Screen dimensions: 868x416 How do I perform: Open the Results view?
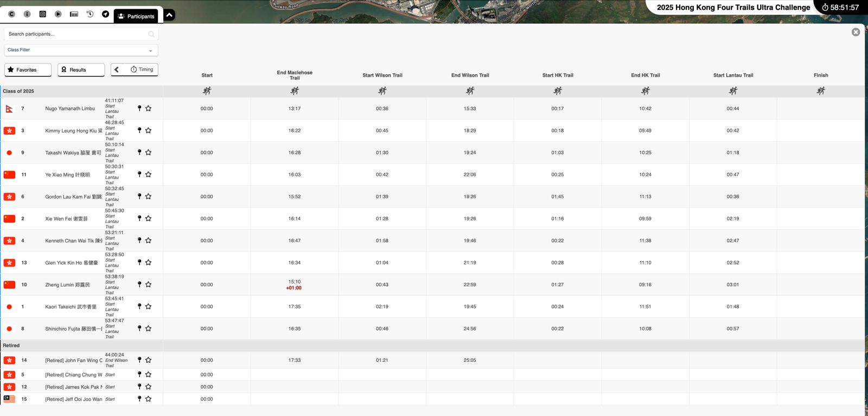81,70
